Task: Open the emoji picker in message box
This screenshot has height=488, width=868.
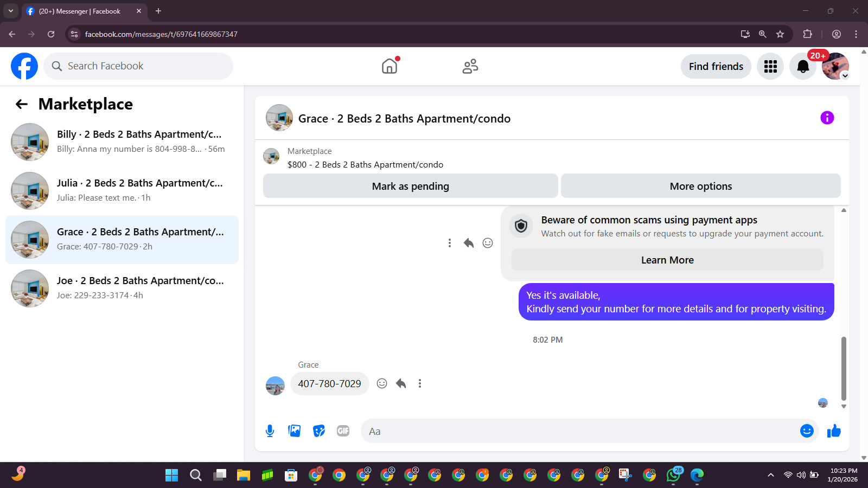Action: pyautogui.click(x=807, y=431)
